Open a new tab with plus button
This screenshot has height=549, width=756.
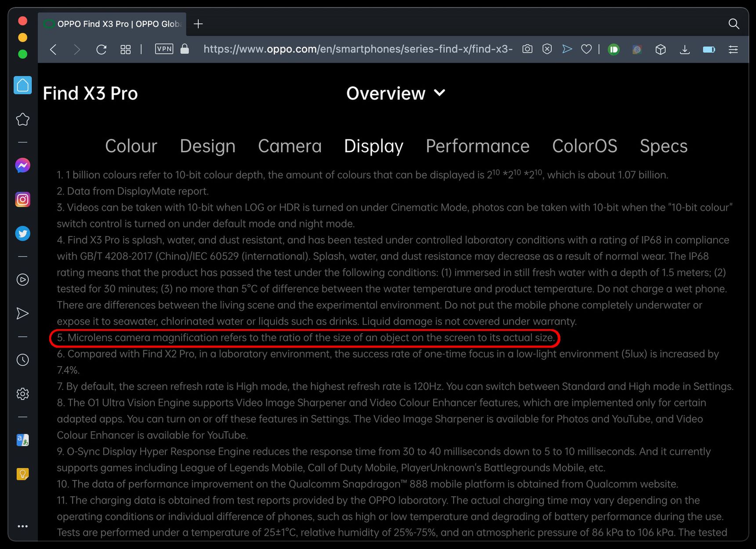[x=198, y=24]
